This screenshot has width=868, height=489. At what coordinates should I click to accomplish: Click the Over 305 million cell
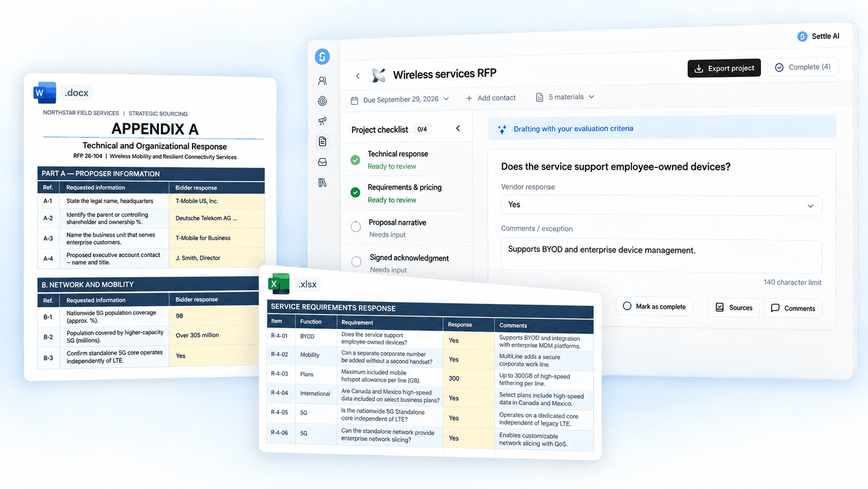[214, 336]
